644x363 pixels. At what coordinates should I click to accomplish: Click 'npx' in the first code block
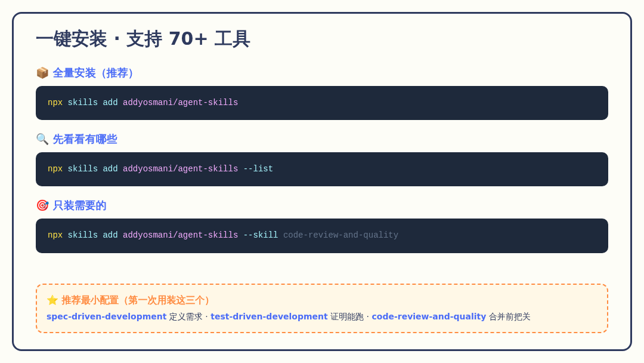coord(55,103)
